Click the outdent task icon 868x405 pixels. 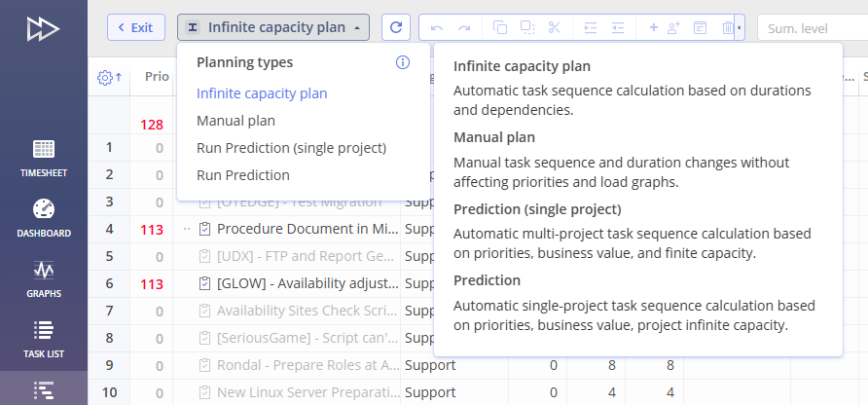(x=617, y=27)
